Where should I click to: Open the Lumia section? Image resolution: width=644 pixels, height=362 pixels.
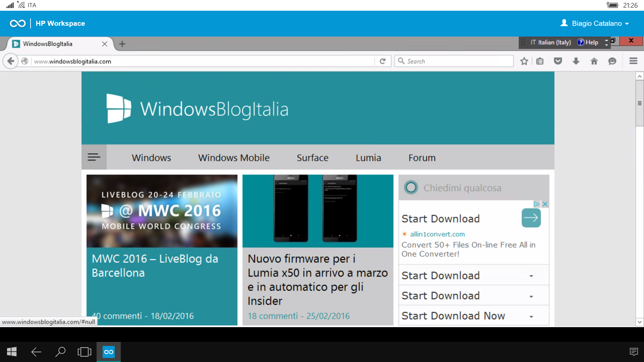pyautogui.click(x=368, y=158)
